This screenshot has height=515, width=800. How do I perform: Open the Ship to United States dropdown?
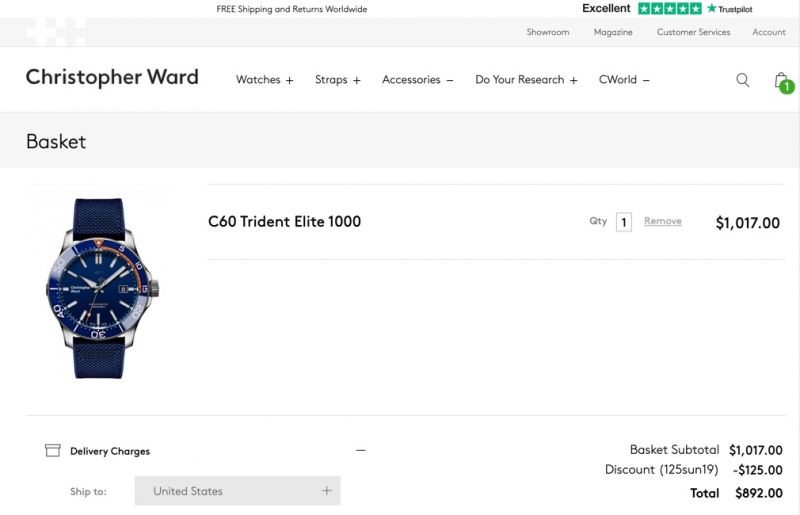click(x=237, y=491)
